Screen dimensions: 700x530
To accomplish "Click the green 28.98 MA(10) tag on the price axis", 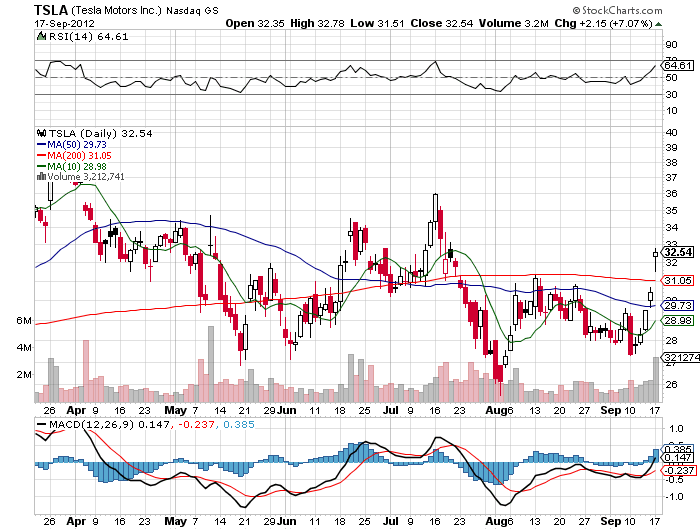I will (678, 320).
